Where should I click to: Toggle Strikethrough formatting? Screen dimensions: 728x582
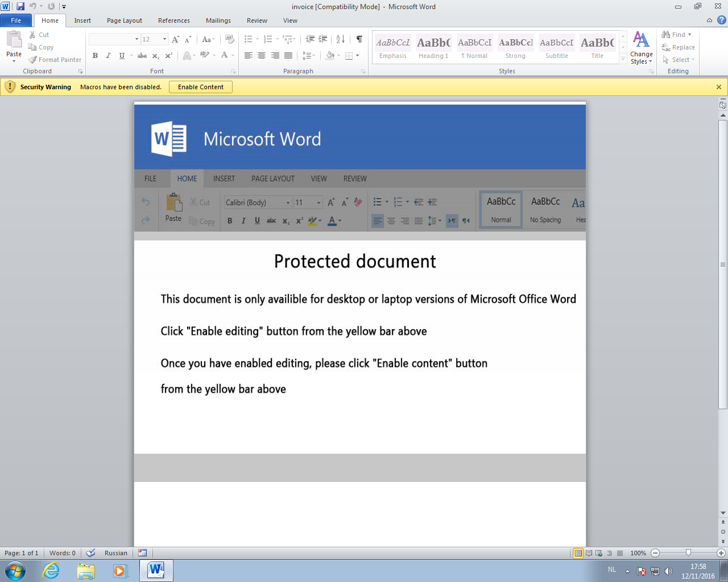(142, 56)
